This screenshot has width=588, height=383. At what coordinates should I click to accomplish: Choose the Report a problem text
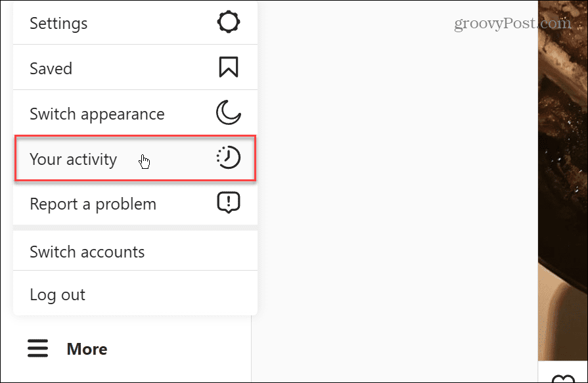93,204
